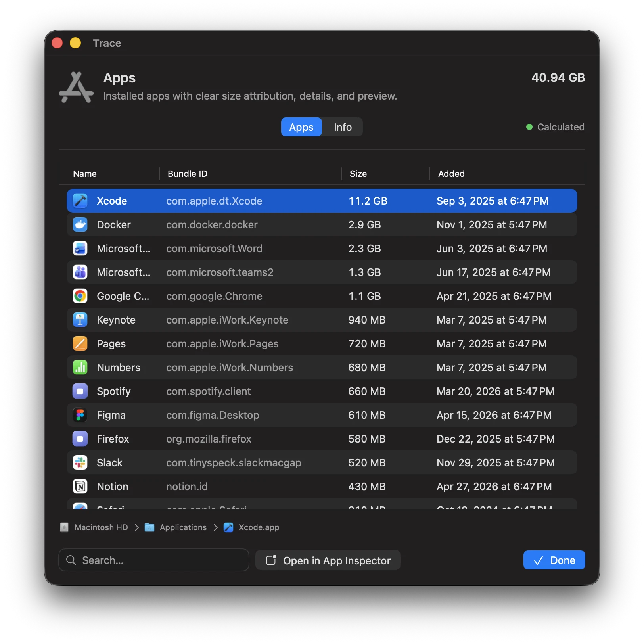Click bundle ID com.microsoft.teams2
The width and height of the screenshot is (644, 644).
[220, 272]
